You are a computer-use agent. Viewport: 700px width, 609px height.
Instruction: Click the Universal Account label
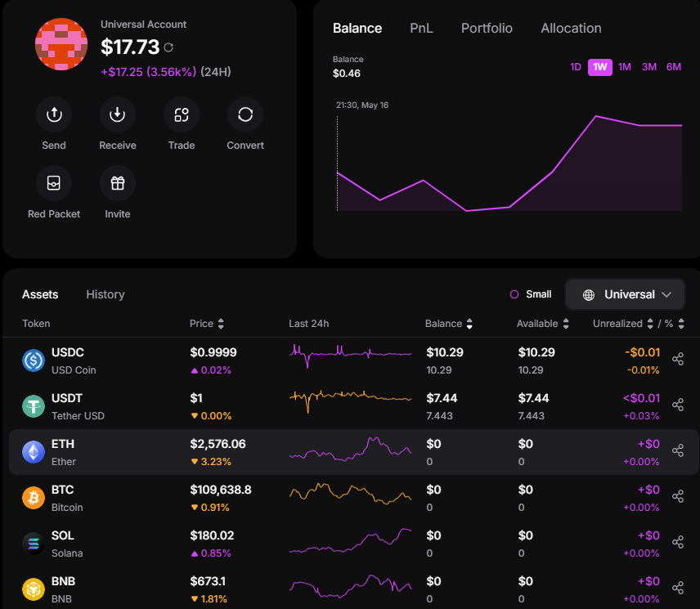143,25
